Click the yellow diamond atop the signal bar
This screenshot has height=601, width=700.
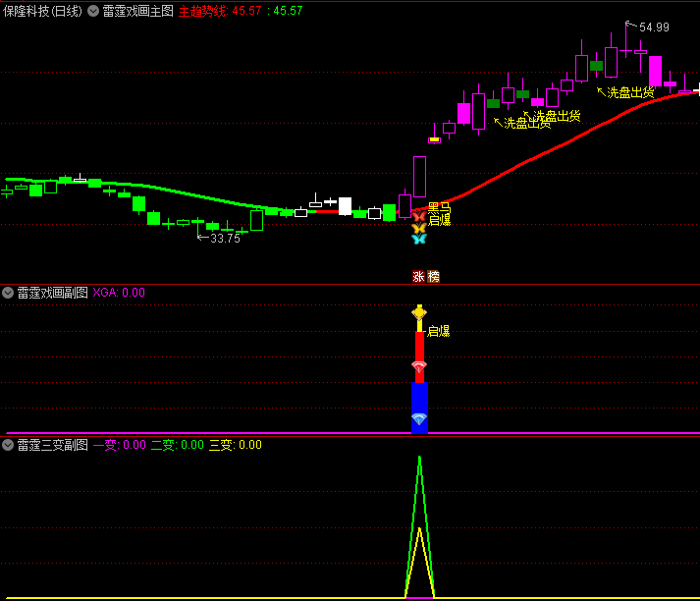click(x=419, y=312)
